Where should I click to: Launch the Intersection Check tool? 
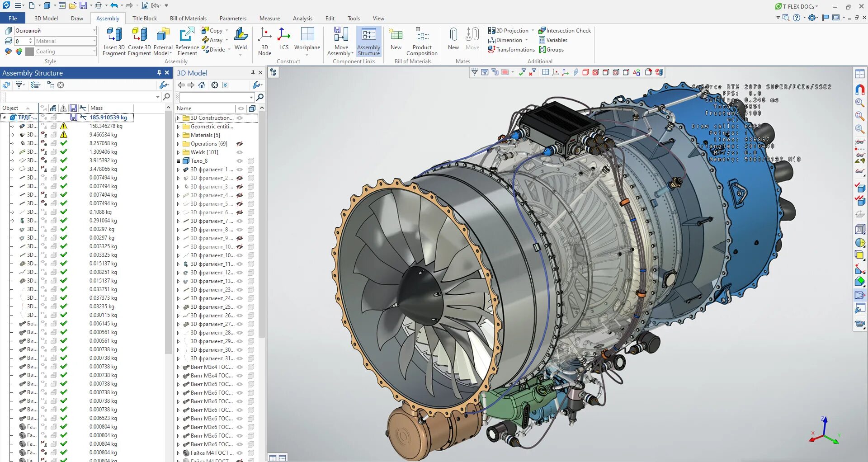click(565, 30)
